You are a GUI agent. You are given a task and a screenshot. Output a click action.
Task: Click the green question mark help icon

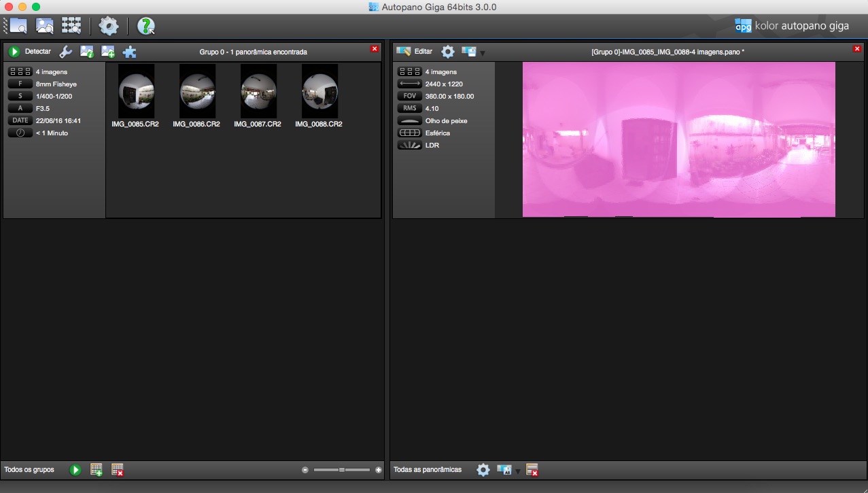145,26
